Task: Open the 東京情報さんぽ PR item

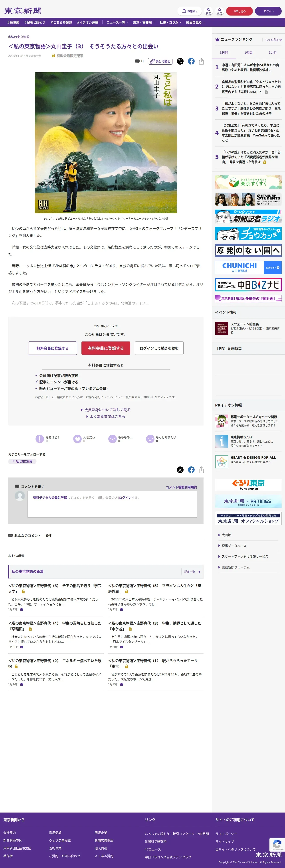Action: 248,441
